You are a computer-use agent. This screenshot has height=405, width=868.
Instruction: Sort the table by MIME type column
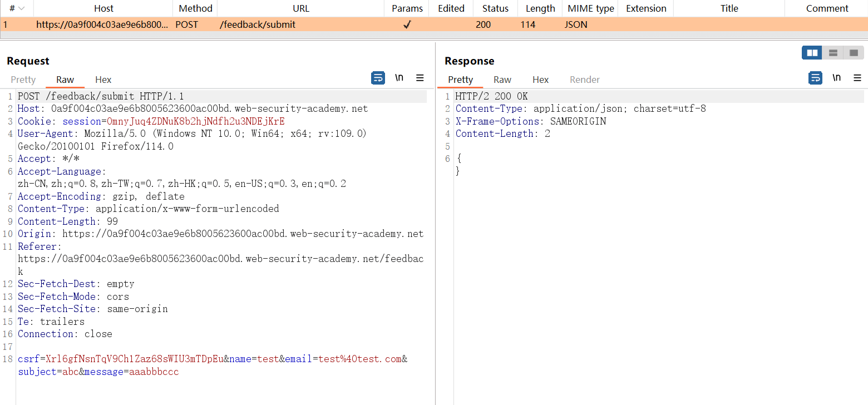(590, 8)
